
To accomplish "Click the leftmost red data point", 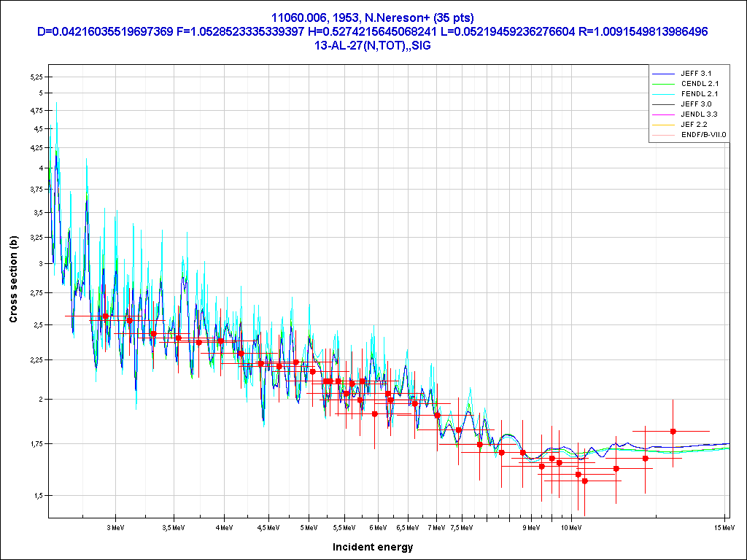I will [x=106, y=316].
